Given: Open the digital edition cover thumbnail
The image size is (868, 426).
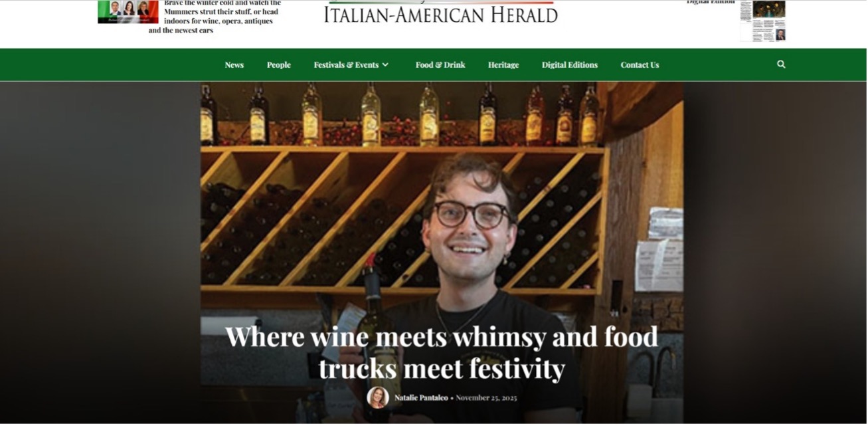Looking at the screenshot, I should 762,21.
